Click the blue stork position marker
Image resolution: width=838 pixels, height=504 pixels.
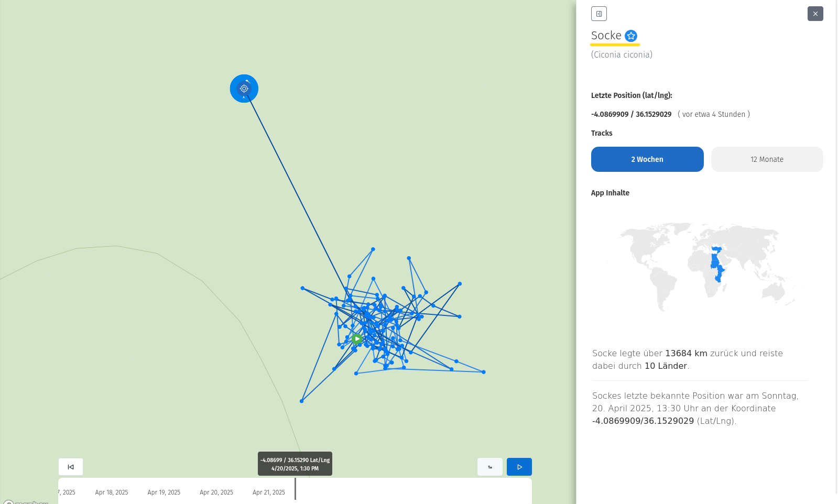point(244,89)
